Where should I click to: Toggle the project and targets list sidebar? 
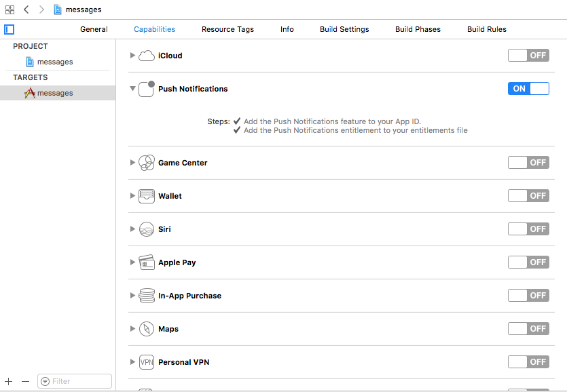pos(9,29)
